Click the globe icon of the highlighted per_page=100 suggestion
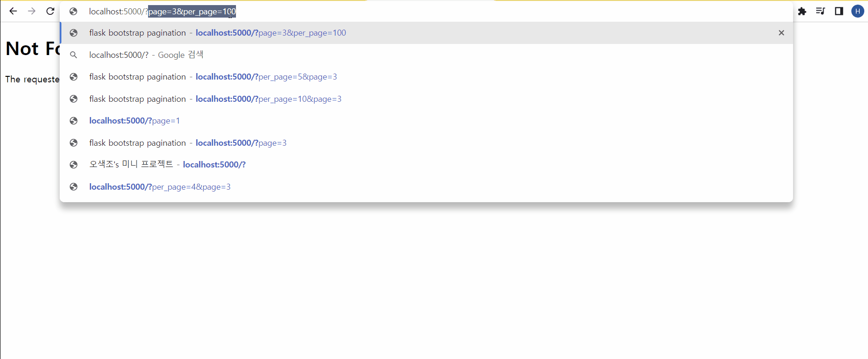Screen dimensions: 868x359 pyautogui.click(x=73, y=33)
